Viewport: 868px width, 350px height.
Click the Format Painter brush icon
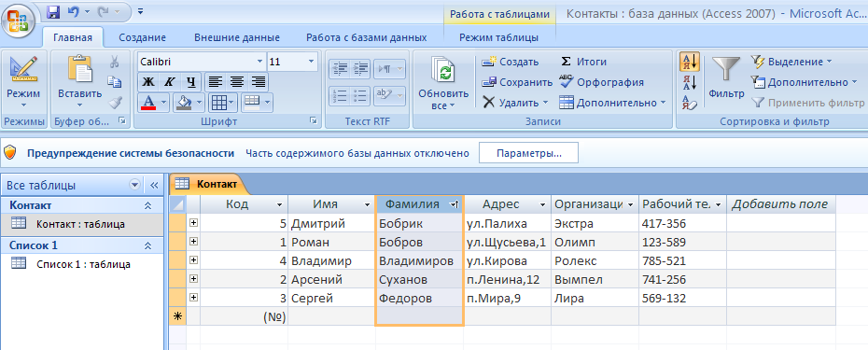(115, 103)
